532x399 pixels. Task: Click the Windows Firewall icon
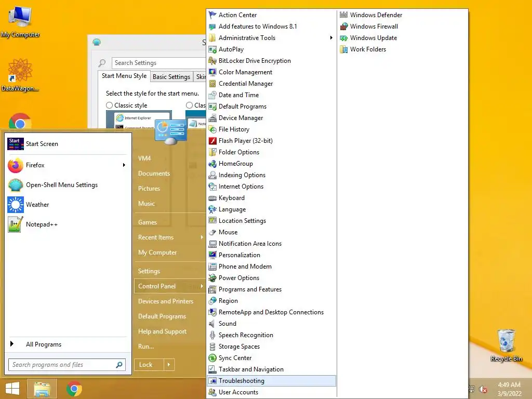pos(344,26)
